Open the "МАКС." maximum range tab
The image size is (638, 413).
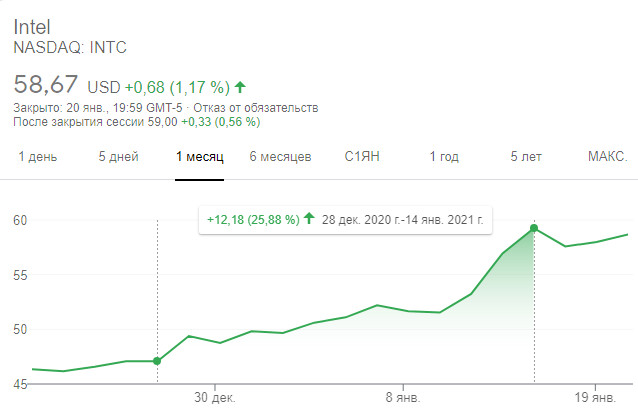tap(607, 157)
